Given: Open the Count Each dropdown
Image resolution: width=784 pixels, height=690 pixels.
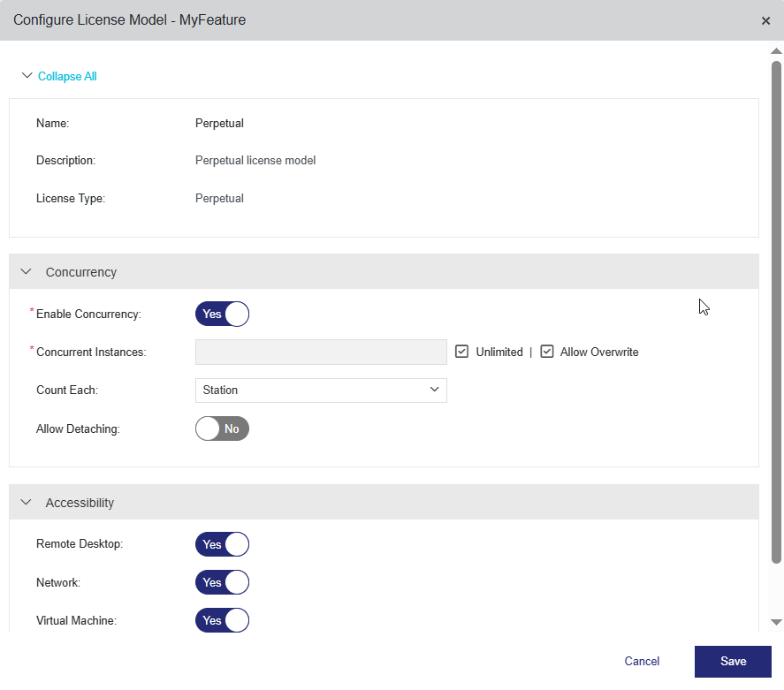Looking at the screenshot, I should tap(321, 390).
